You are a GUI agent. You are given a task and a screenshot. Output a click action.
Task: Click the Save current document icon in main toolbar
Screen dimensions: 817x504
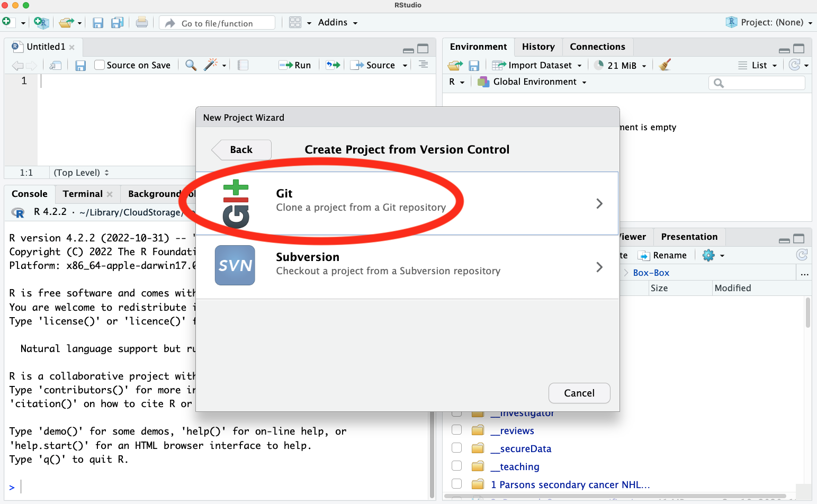tap(97, 23)
